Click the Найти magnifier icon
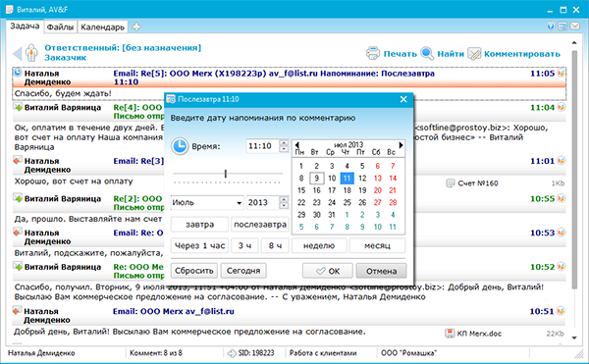The height and width of the screenshot is (364, 589). coord(427,54)
